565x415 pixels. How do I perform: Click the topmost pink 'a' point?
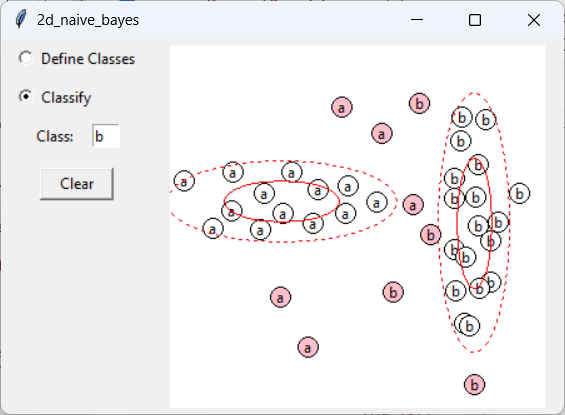pos(342,107)
